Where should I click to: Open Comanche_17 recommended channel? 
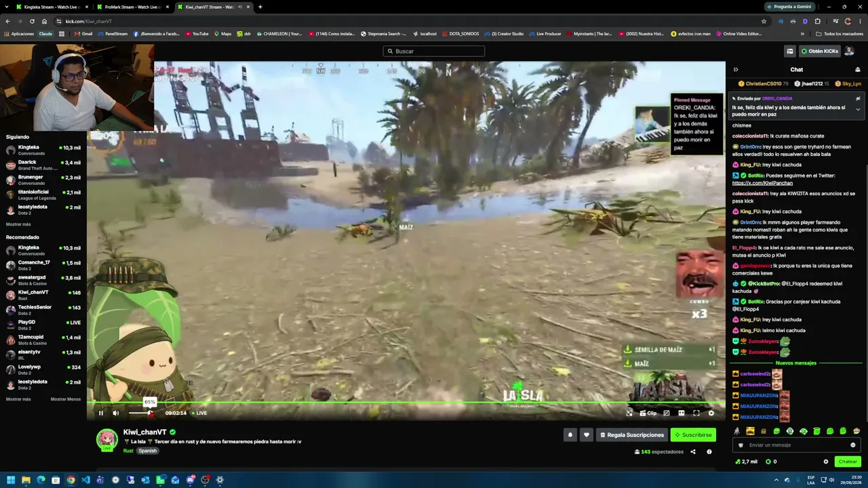(x=43, y=265)
